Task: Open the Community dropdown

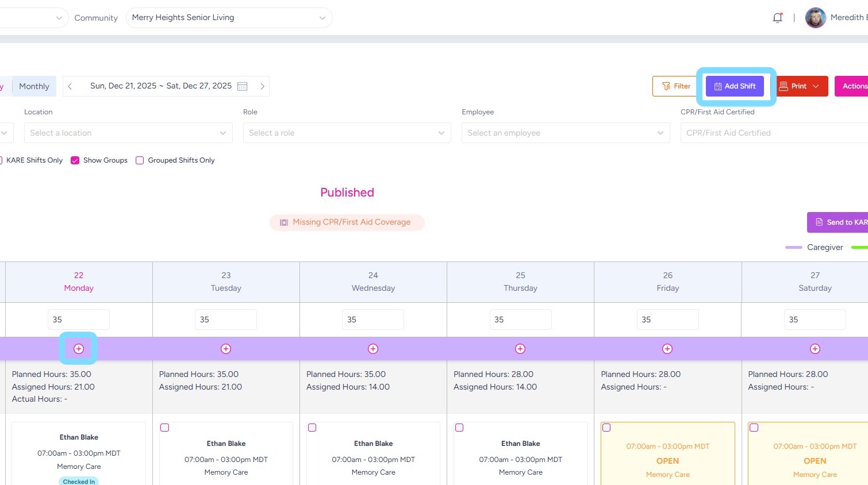Action: coord(229,18)
